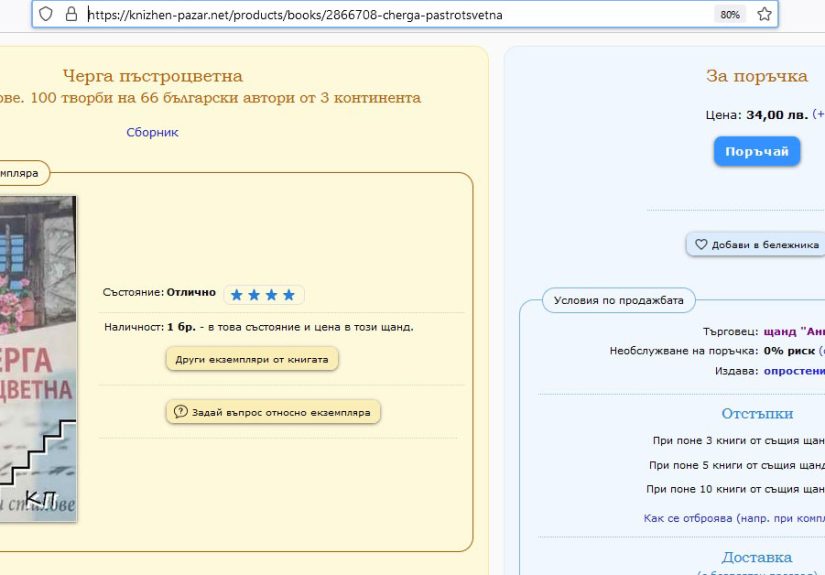Image resolution: width=825 pixels, height=575 pixels.
Task: Open the Сборник author link
Action: click(152, 132)
